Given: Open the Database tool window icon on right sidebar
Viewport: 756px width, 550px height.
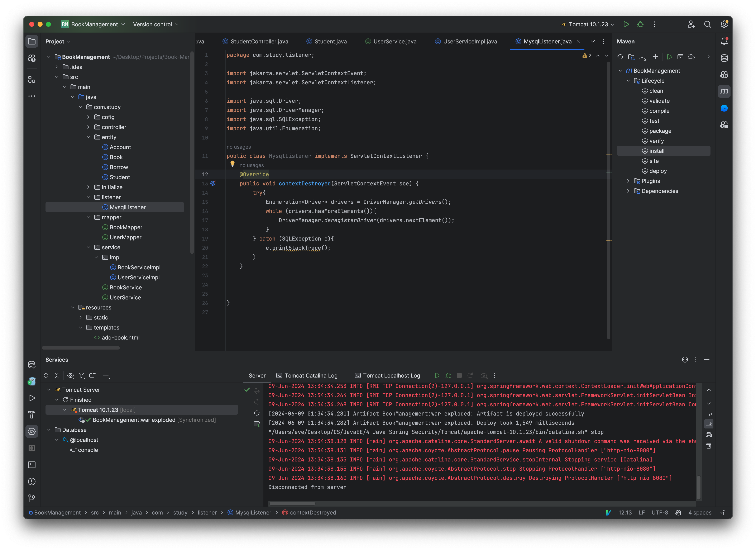Looking at the screenshot, I should coord(724,58).
